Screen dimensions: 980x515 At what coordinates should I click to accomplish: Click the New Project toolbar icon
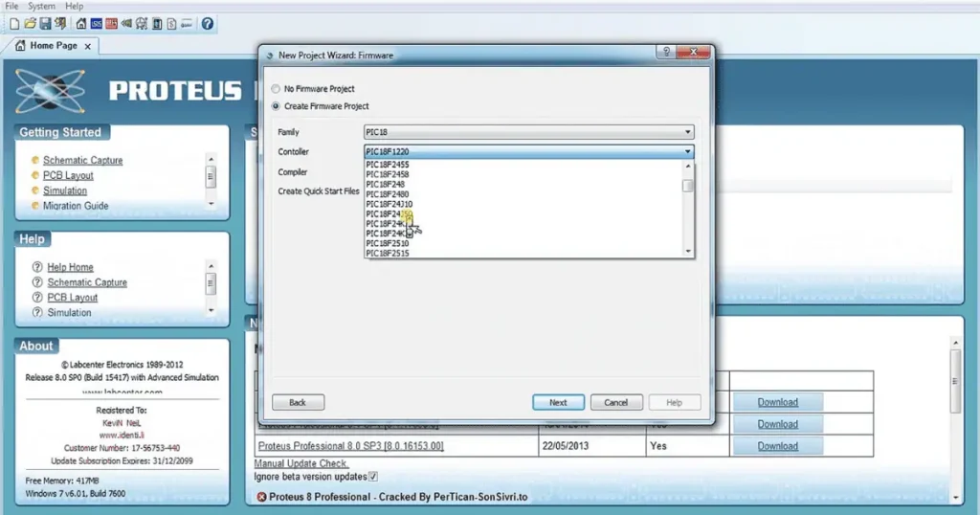pos(14,24)
